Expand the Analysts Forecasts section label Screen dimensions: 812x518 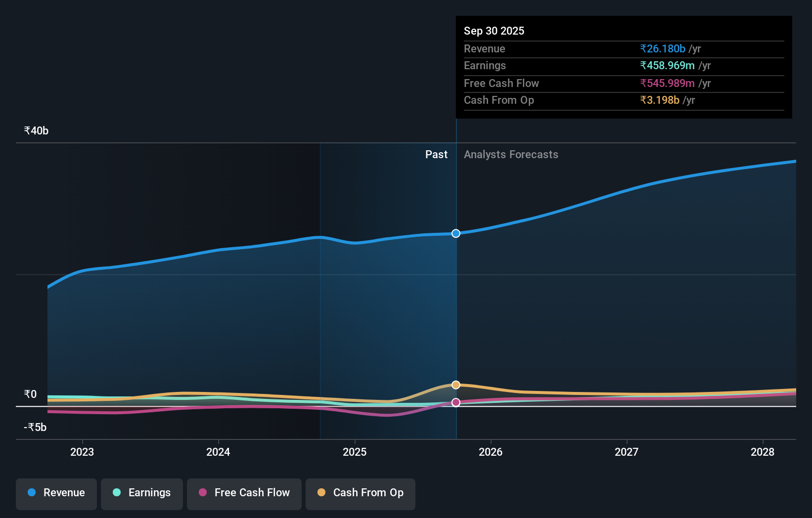pos(511,155)
